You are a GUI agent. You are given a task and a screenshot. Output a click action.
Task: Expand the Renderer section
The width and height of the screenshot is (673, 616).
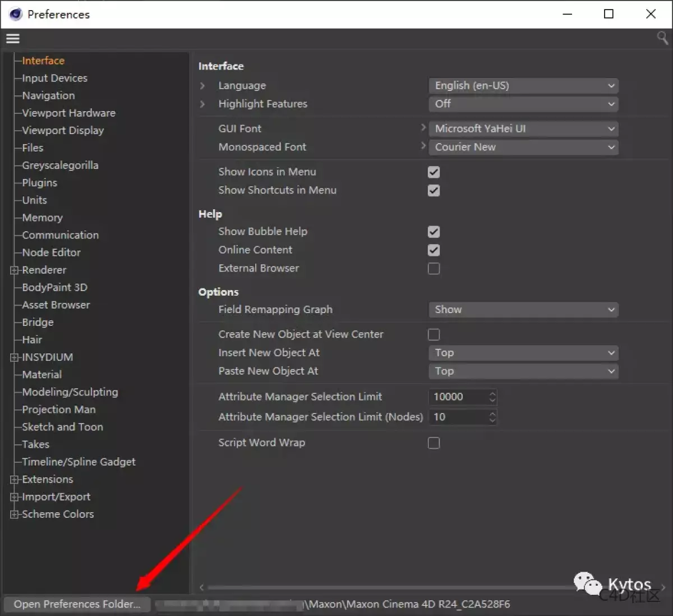point(14,270)
